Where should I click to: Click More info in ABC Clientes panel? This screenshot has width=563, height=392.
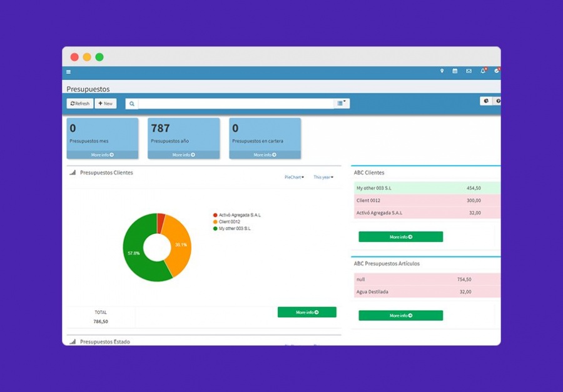click(x=401, y=237)
